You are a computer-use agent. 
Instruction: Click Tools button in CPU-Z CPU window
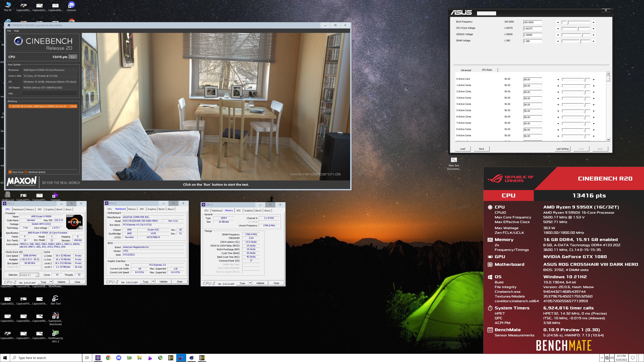pos(43,282)
